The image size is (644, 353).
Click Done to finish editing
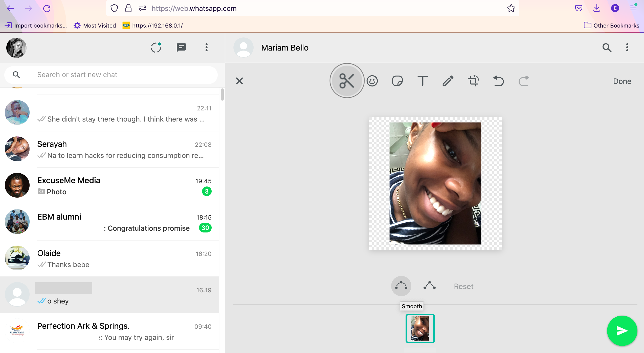(622, 81)
